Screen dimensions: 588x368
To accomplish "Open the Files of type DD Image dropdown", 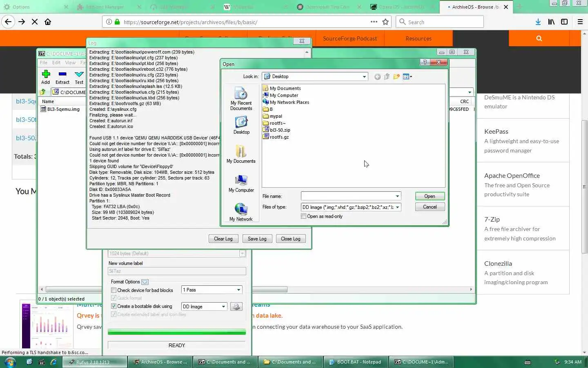I will click(397, 207).
